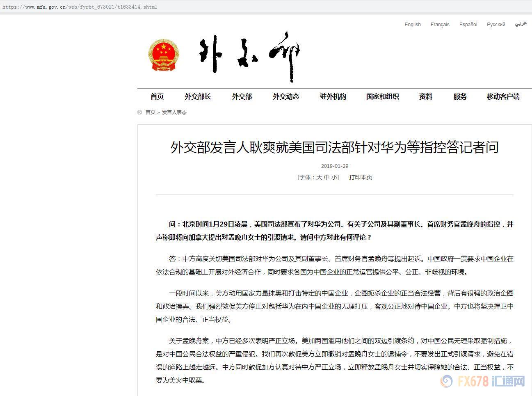Screen dimensions: 532x396
Task: Open 发言人表态 from the breadcrumb trail
Action: point(174,112)
